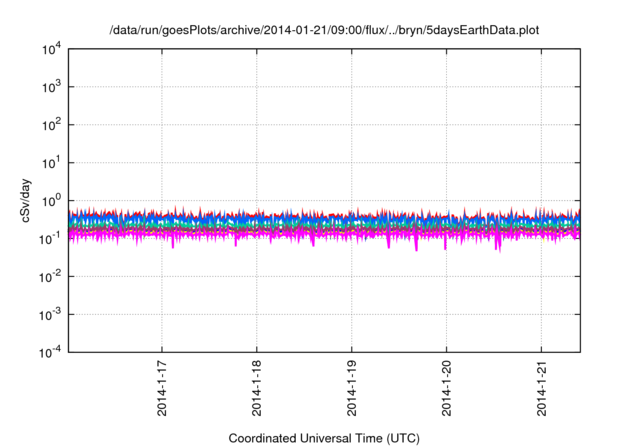
Task: Click the 10^4 y-axis tick label
Action: (51, 49)
